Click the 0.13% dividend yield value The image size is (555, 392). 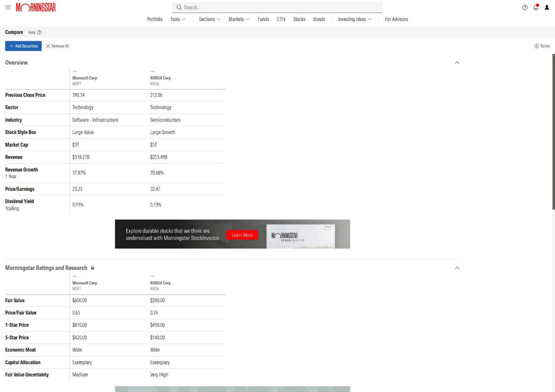point(156,205)
